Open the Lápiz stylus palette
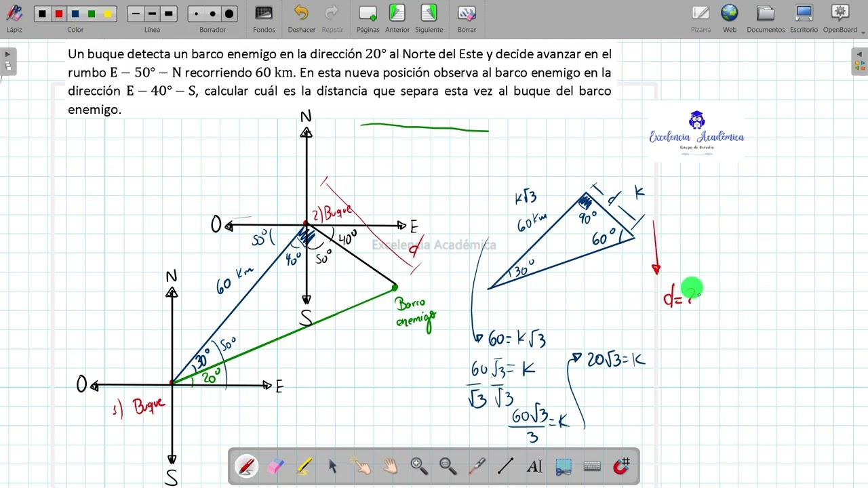Viewport: 868px width, 488px height. [x=14, y=18]
